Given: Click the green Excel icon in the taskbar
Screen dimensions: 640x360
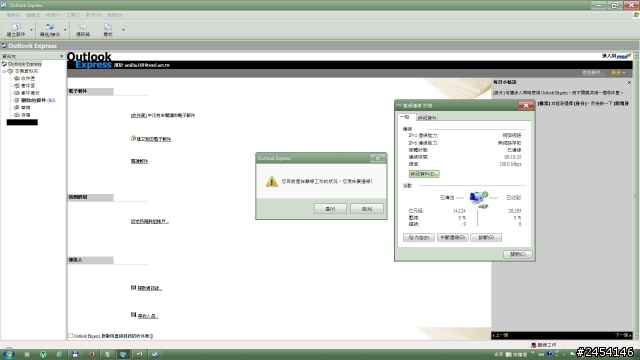Looking at the screenshot, I should (43, 354).
